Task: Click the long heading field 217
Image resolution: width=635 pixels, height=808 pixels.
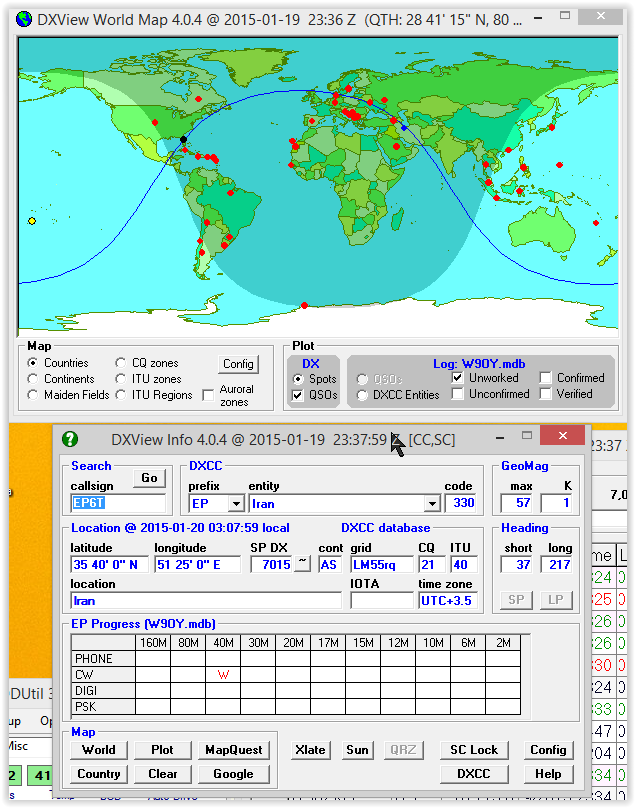Action: point(557,564)
